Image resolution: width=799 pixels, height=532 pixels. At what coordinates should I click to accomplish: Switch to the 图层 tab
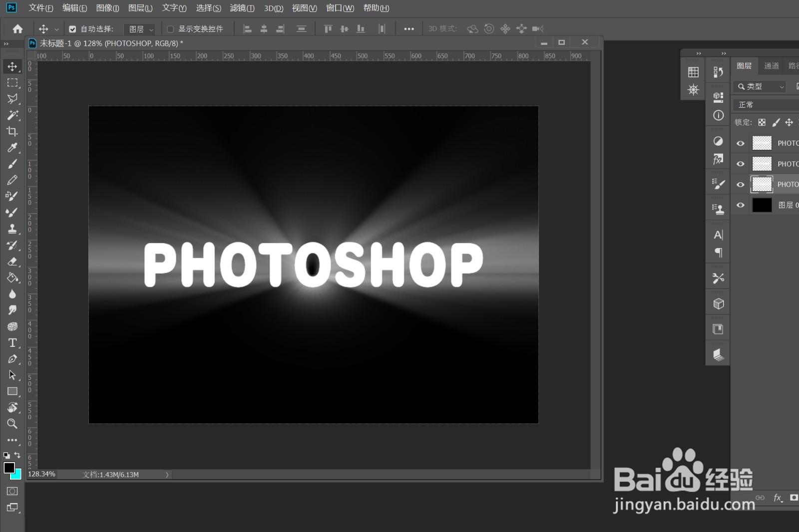[744, 66]
